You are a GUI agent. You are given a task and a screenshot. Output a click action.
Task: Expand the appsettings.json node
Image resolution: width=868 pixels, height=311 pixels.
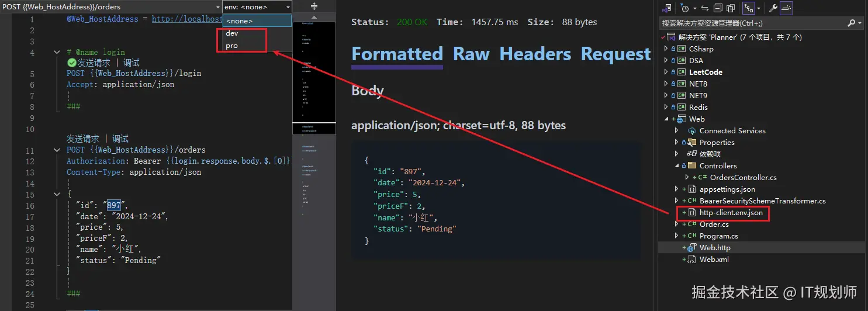tap(677, 189)
